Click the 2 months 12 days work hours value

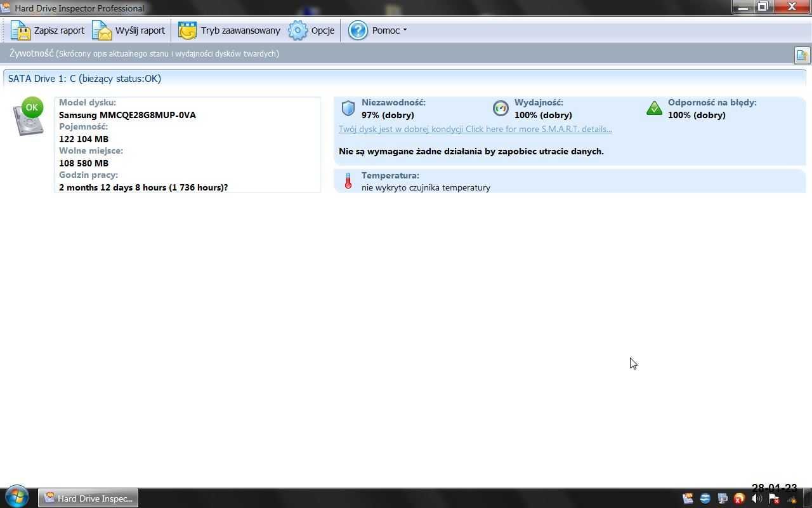point(143,187)
